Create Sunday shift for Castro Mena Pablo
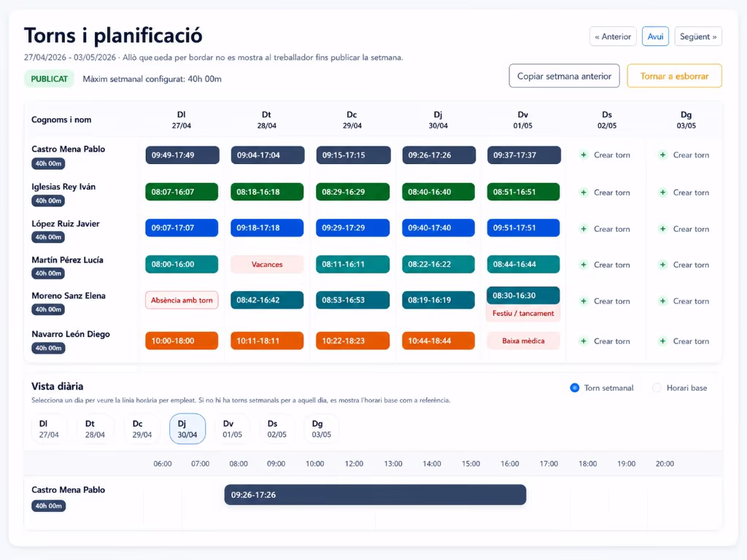 tap(684, 155)
